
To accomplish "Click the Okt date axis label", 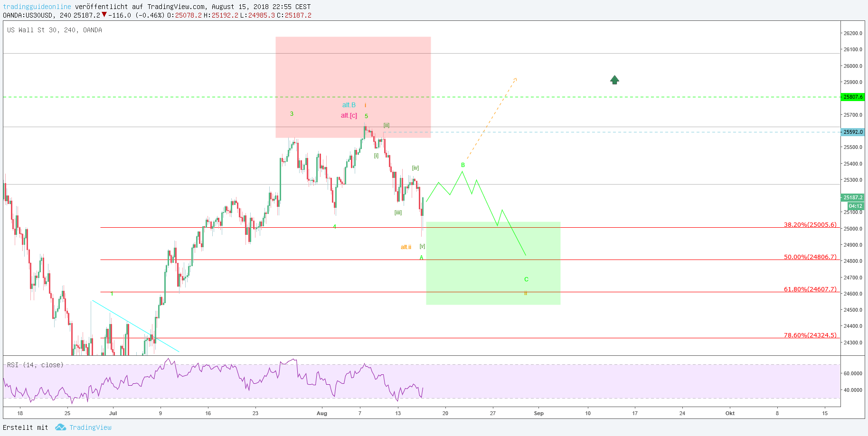I will tap(730, 413).
